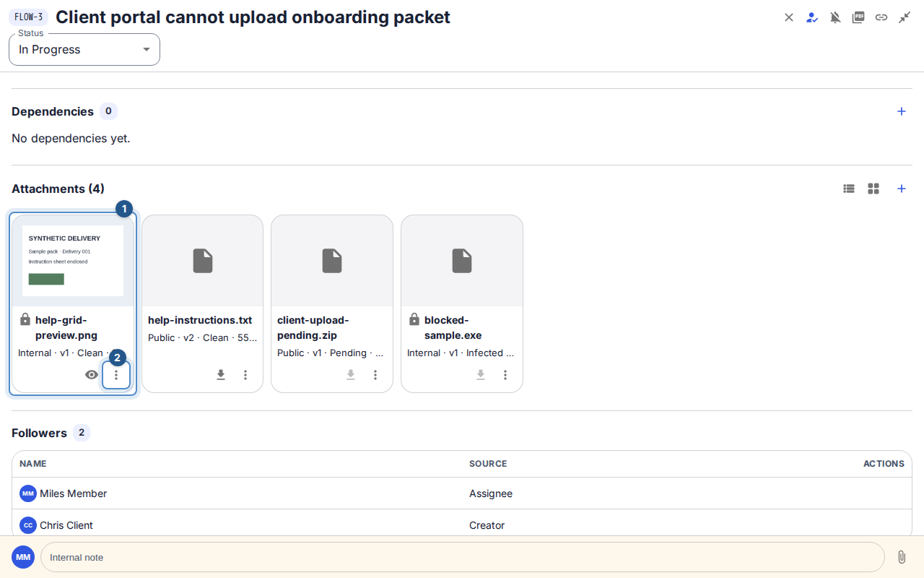The height and width of the screenshot is (578, 924).
Task: Click the blocked-sample.exe file placeholder
Action: [462, 261]
